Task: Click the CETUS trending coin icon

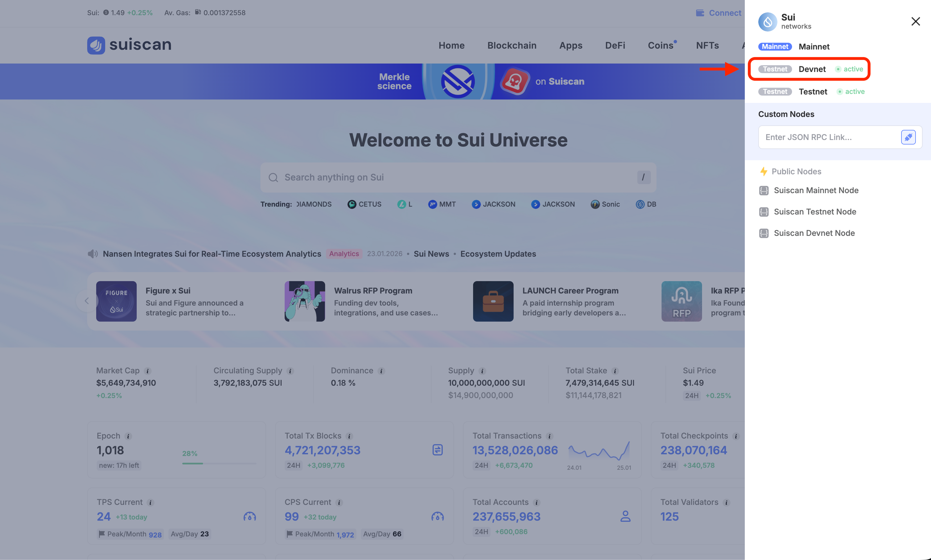Action: tap(352, 204)
